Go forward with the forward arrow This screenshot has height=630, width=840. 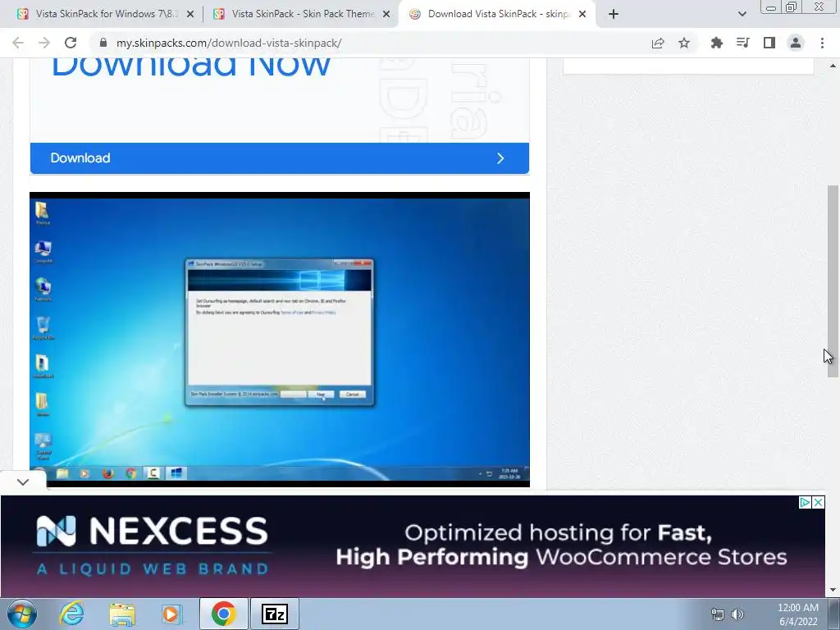[x=44, y=43]
